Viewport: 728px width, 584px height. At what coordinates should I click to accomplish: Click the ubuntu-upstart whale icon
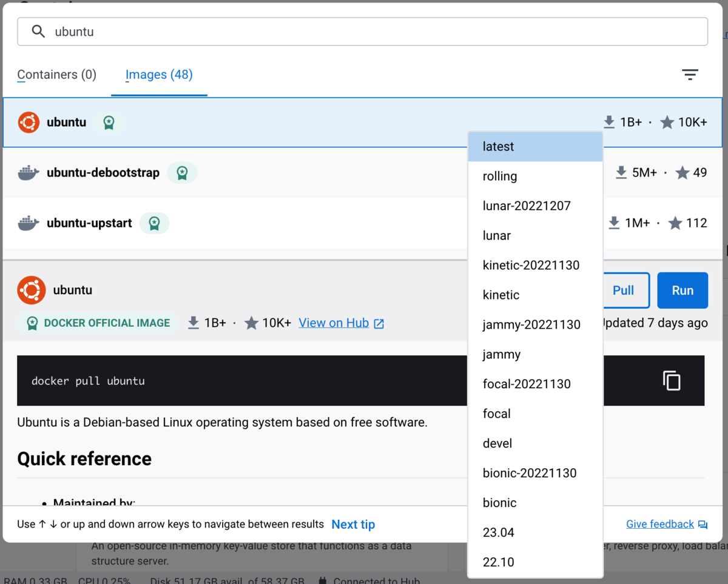coord(29,223)
